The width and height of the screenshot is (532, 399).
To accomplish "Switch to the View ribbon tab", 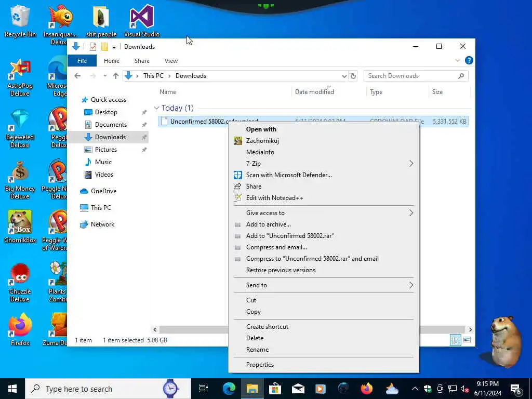I will point(171,61).
